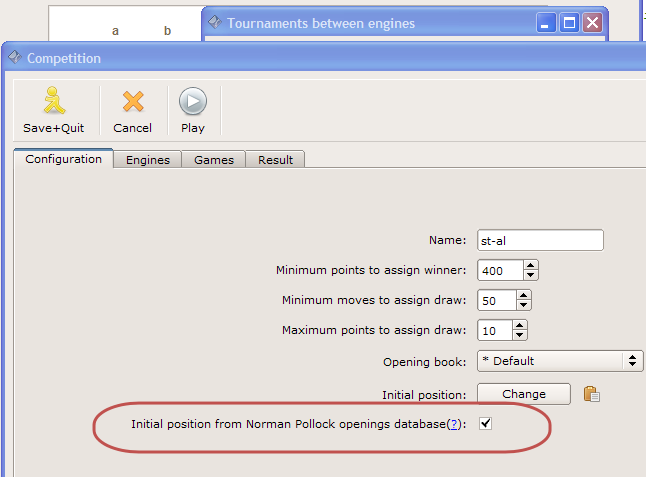Click the Minimum moves value field 50

[496, 301]
